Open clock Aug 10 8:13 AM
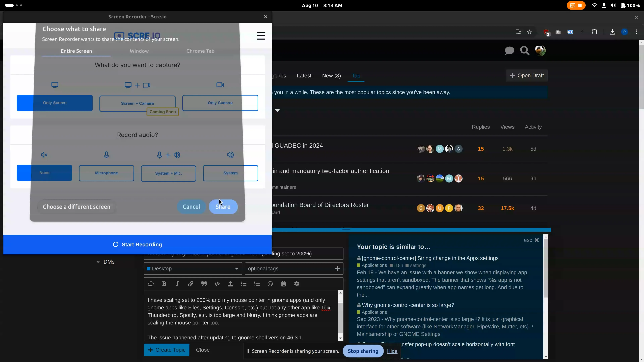This screenshot has height=362, width=644. (322, 6)
